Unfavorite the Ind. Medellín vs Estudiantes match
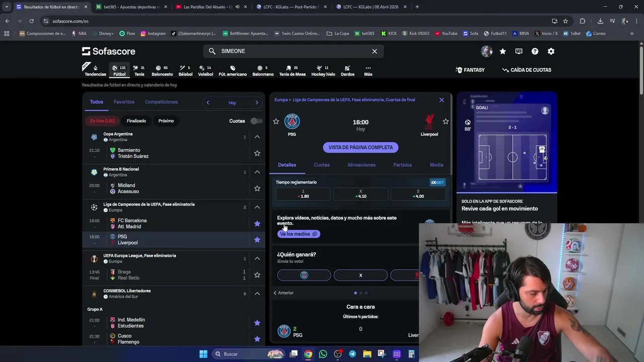Screen dimensions: 644x362 tap(257, 323)
